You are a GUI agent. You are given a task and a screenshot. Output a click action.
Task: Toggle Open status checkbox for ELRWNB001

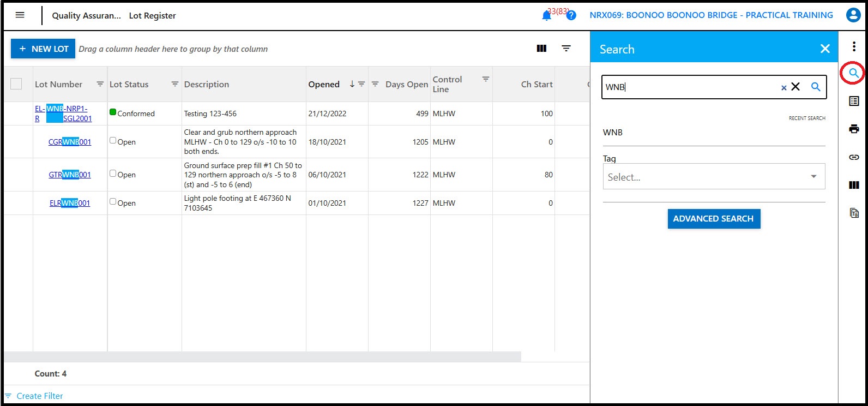pyautogui.click(x=113, y=202)
